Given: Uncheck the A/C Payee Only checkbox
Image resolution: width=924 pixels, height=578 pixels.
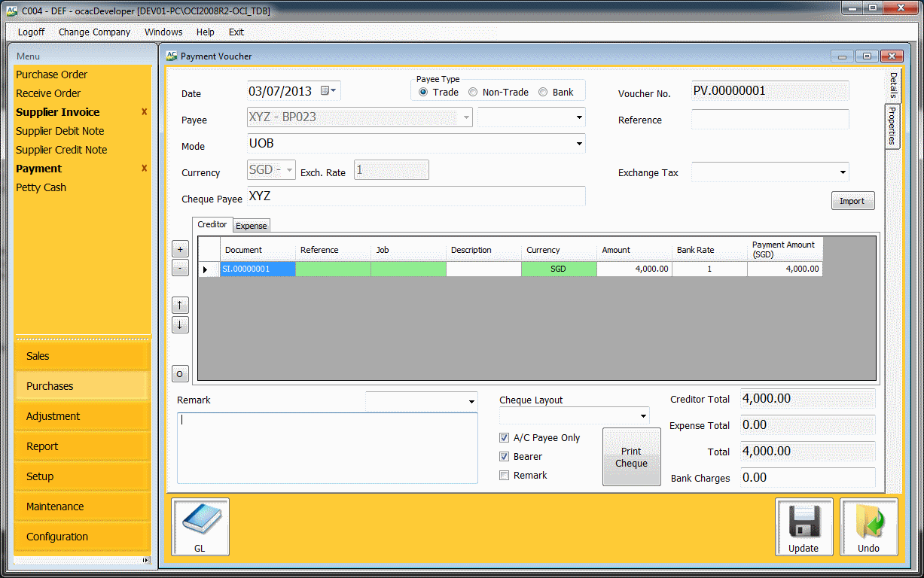Looking at the screenshot, I should click(x=505, y=438).
